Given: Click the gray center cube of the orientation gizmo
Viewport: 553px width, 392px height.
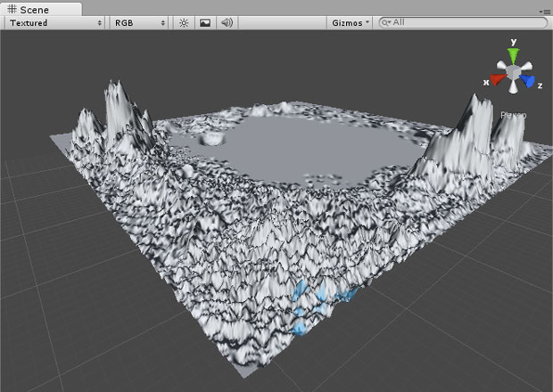Looking at the screenshot, I should [513, 72].
